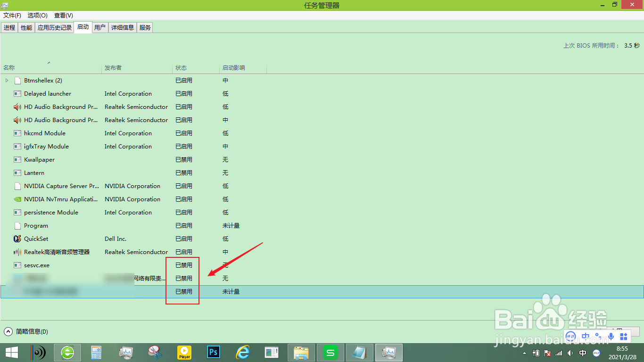The image size is (644, 362).
Task: Open the Notepad taskbar icon
Action: coord(360,353)
